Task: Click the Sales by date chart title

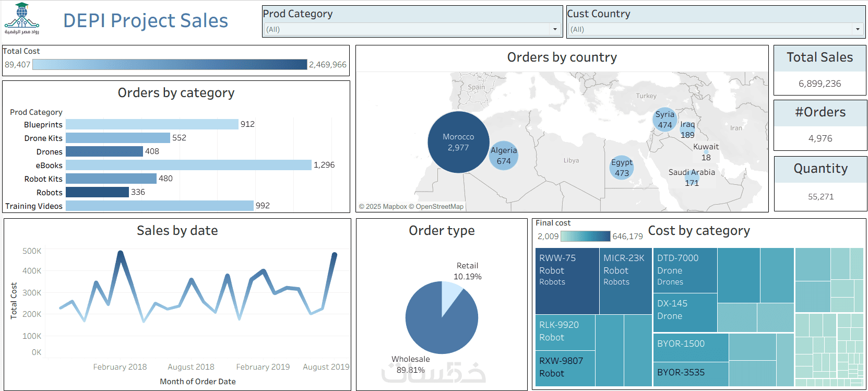Action: tap(177, 231)
